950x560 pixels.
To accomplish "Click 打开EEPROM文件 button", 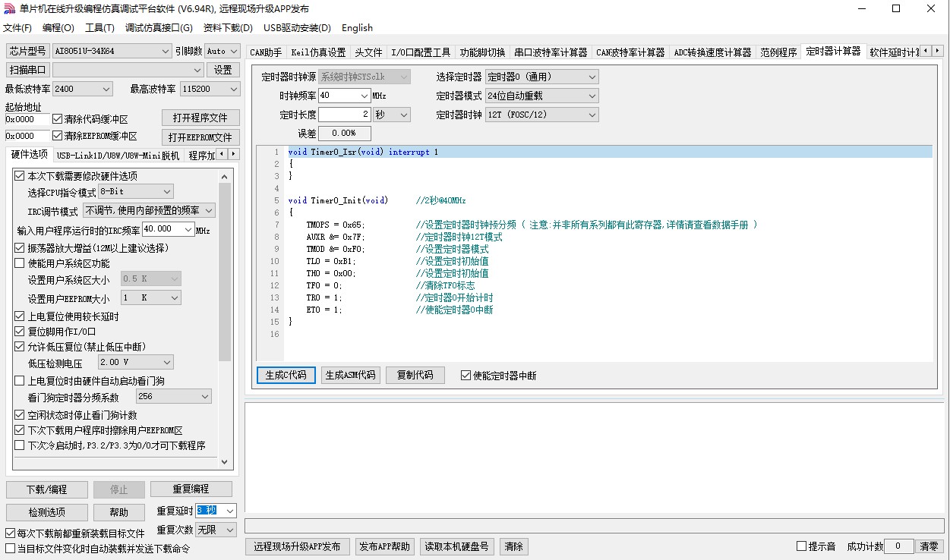I will pyautogui.click(x=200, y=137).
